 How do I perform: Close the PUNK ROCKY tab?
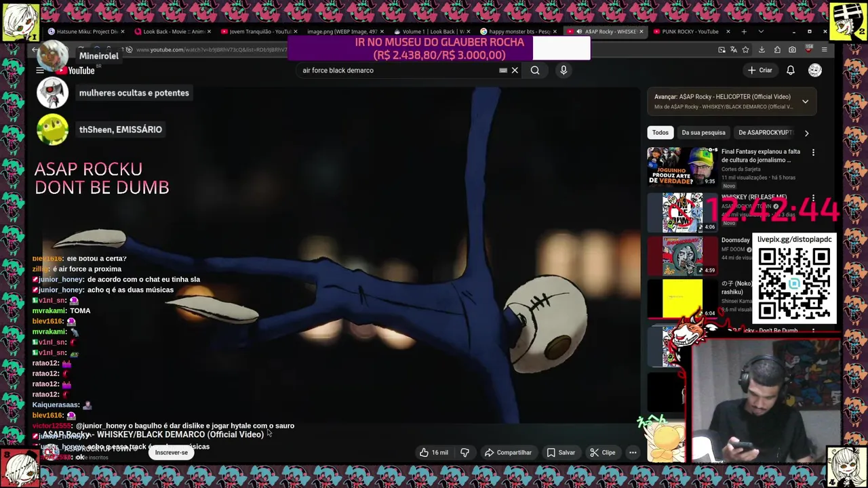pyautogui.click(x=728, y=32)
